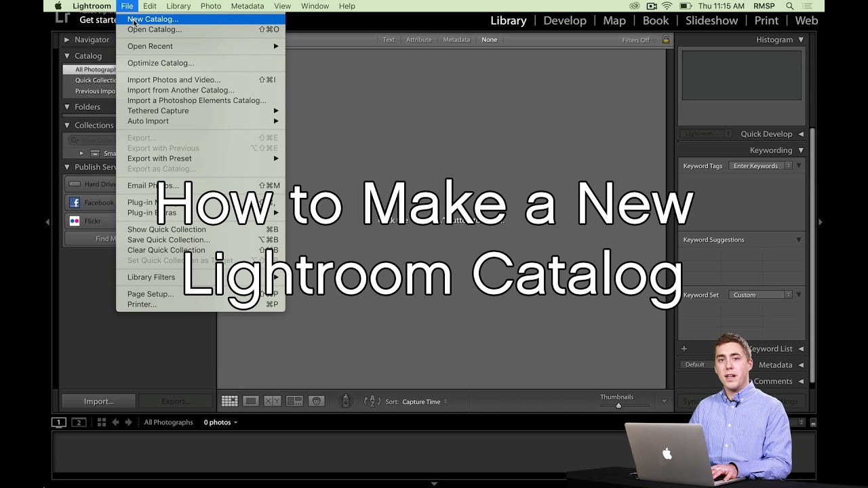Open Sort Capture Time dropdown
Image resolution: width=868 pixels, height=488 pixels.
(x=425, y=402)
